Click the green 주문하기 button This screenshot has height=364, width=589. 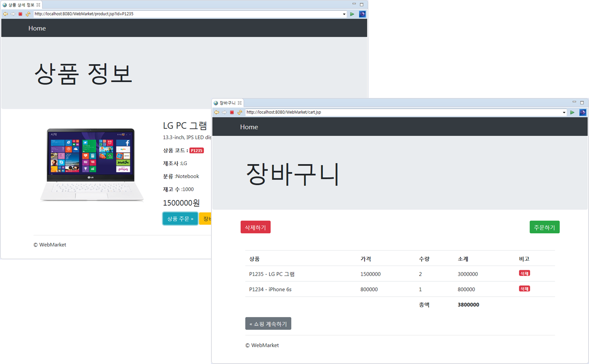(545, 227)
